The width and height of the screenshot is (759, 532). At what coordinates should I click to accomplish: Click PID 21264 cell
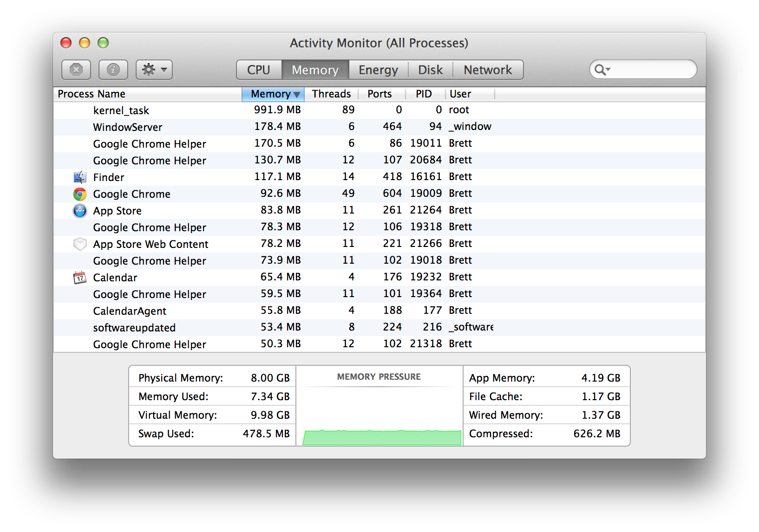425,210
